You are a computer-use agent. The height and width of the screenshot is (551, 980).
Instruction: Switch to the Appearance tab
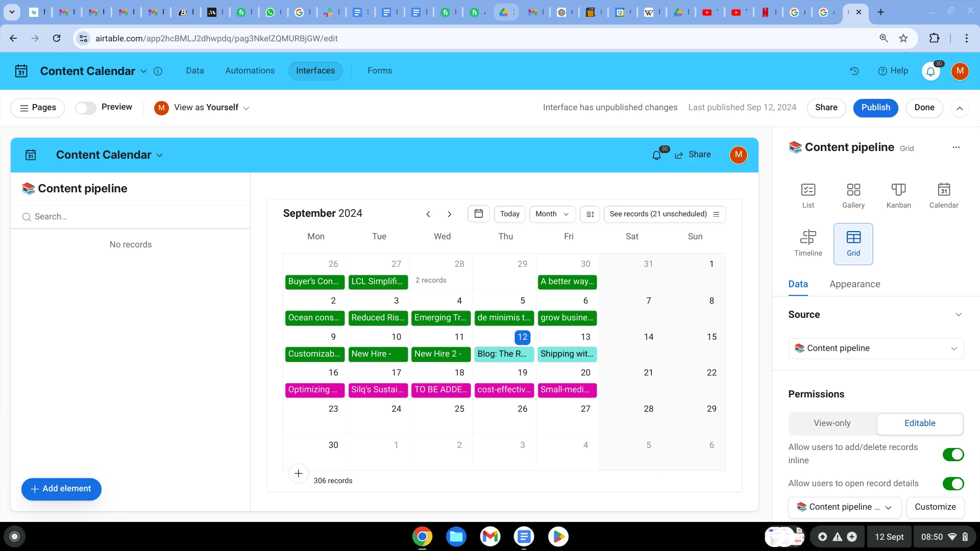[x=854, y=284]
